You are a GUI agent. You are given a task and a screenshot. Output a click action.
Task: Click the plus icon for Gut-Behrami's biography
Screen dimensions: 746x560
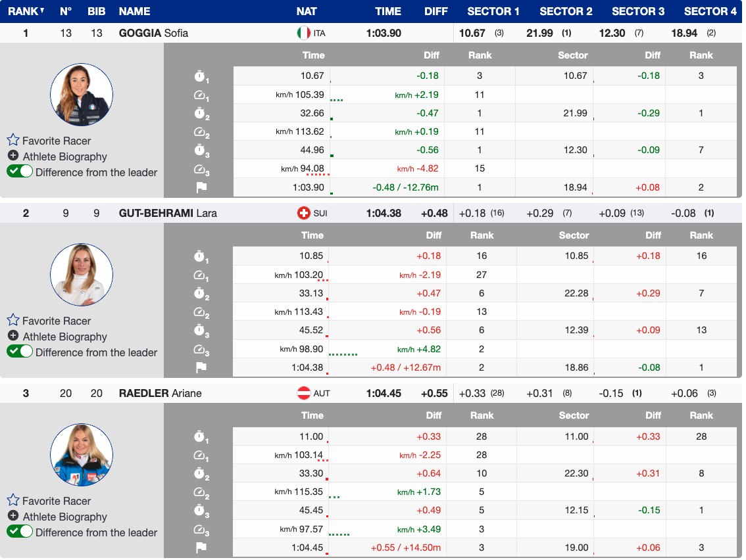13,336
